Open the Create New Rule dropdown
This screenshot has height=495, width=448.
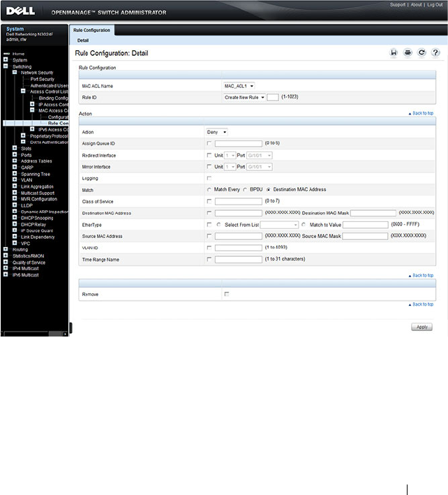[244, 98]
